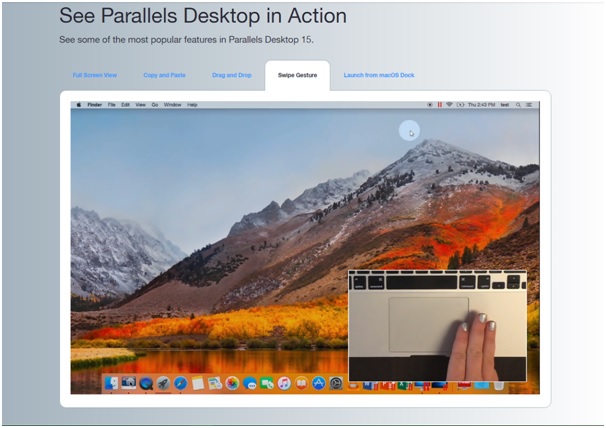This screenshot has height=428, width=606.
Task: Open the yellow Notes app in Dock
Action: [x=198, y=383]
